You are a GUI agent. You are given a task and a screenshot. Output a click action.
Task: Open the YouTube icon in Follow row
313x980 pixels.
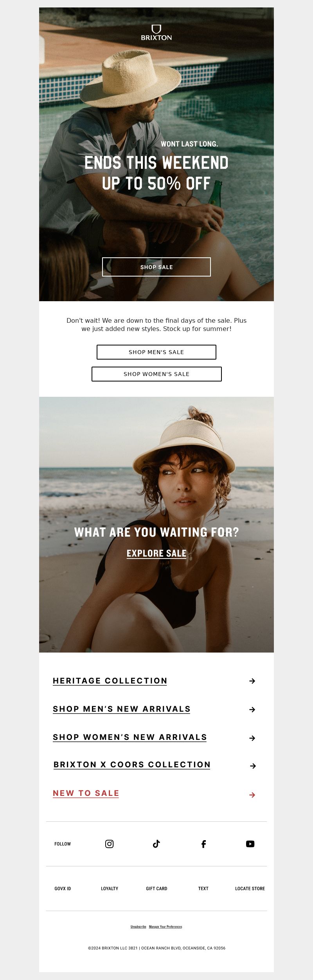pyautogui.click(x=250, y=844)
